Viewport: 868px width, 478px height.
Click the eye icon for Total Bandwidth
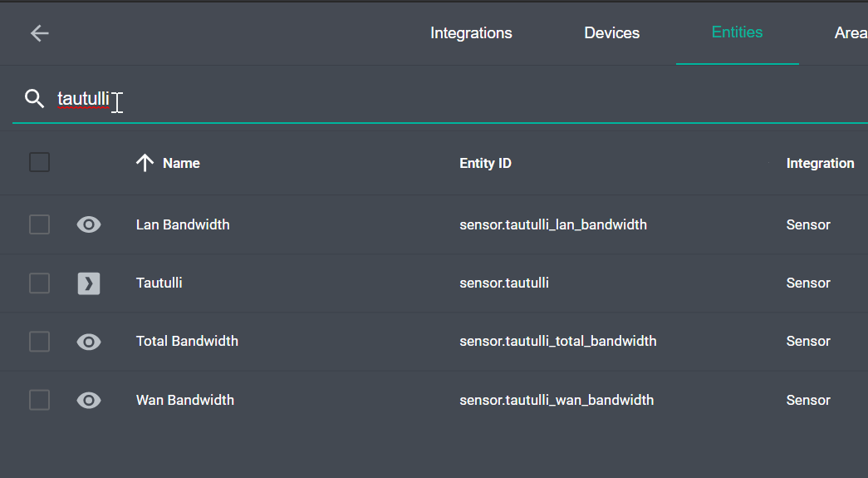pos(89,342)
